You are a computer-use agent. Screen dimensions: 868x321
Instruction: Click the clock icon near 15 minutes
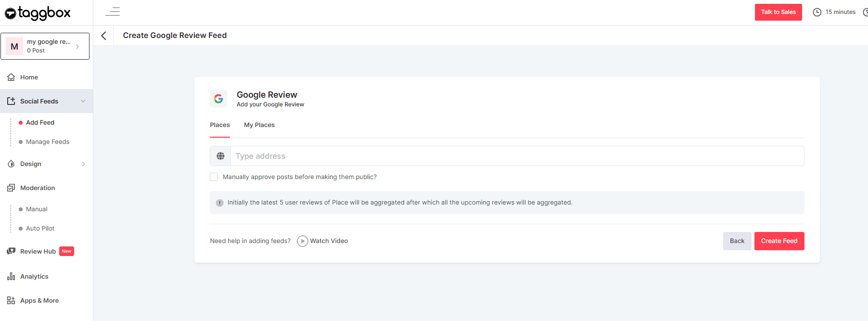817,12
